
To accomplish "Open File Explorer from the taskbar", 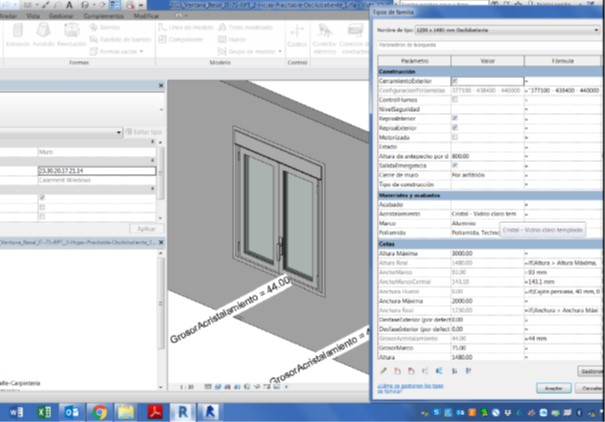I will click(126, 412).
